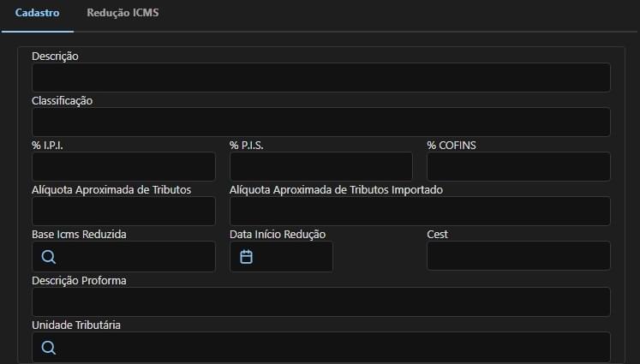Focus the Descrição Proforma text box

pyautogui.click(x=321, y=302)
